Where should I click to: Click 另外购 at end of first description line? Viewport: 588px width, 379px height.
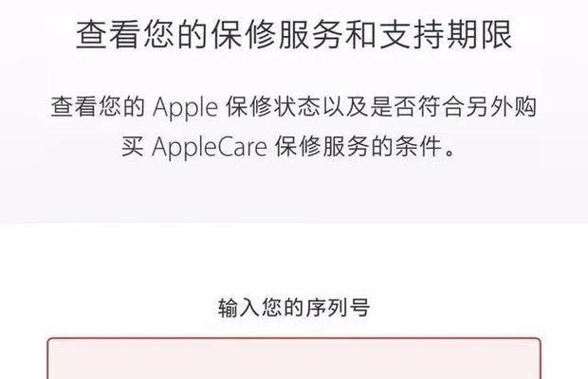502,106
